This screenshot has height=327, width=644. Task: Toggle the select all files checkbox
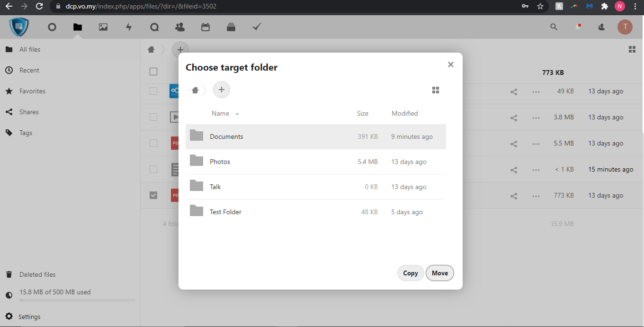[153, 72]
